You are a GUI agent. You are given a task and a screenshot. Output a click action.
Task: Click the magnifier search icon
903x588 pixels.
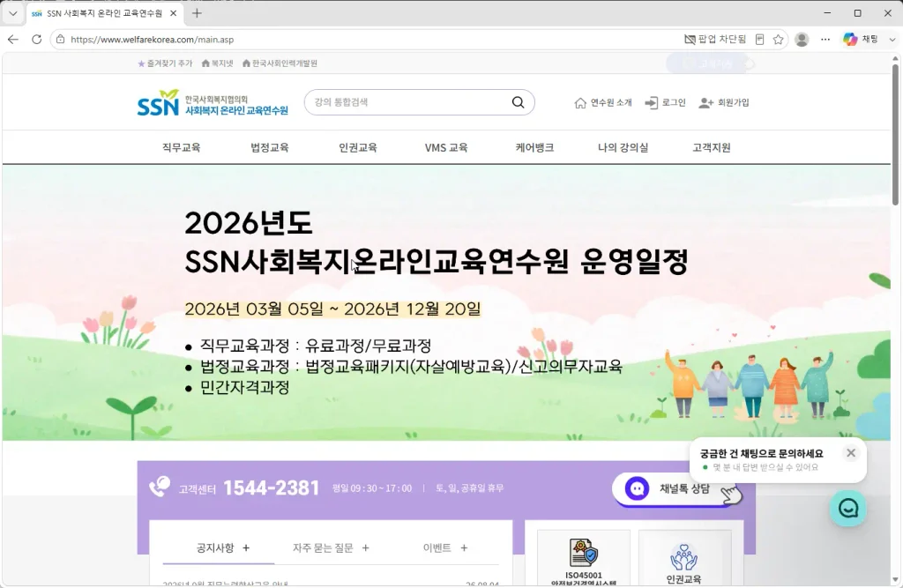point(519,102)
